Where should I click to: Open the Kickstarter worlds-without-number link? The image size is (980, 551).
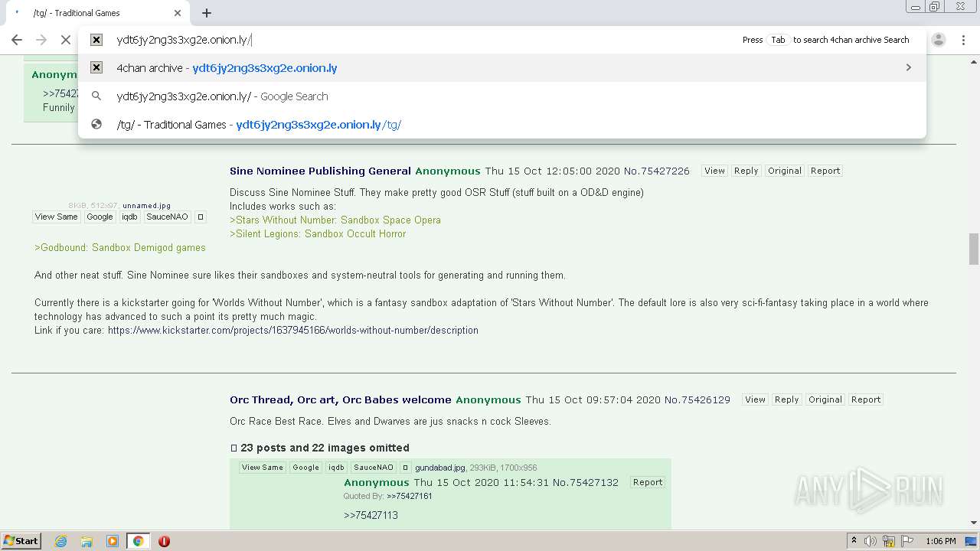click(293, 331)
